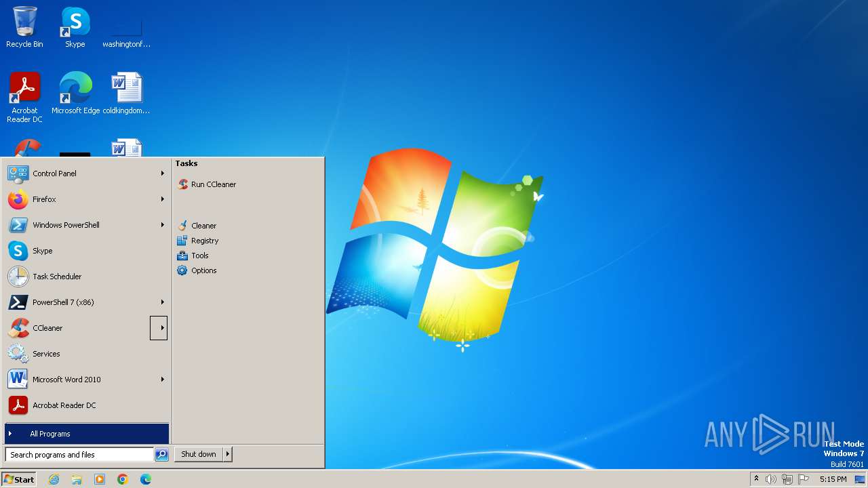Screen dimensions: 868x488
Task: Click the Shut down button
Action: coord(199,455)
